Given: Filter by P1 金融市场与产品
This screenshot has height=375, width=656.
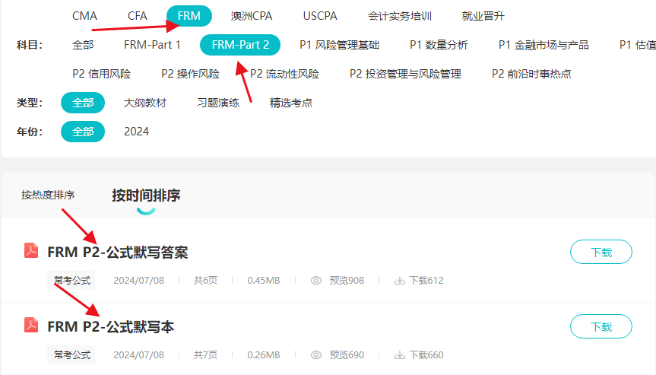Looking at the screenshot, I should coord(543,45).
